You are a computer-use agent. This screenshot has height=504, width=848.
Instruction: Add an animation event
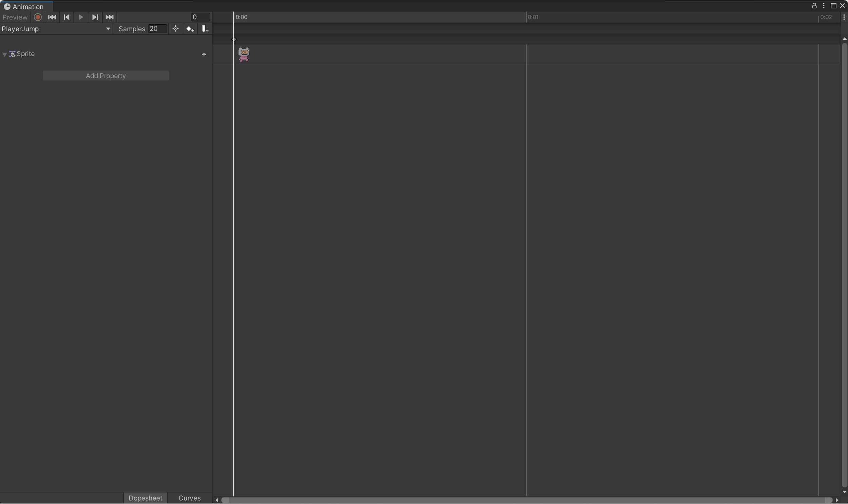(x=205, y=29)
